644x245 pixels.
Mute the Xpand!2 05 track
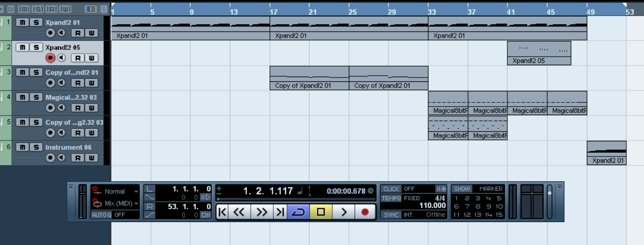[x=22, y=47]
